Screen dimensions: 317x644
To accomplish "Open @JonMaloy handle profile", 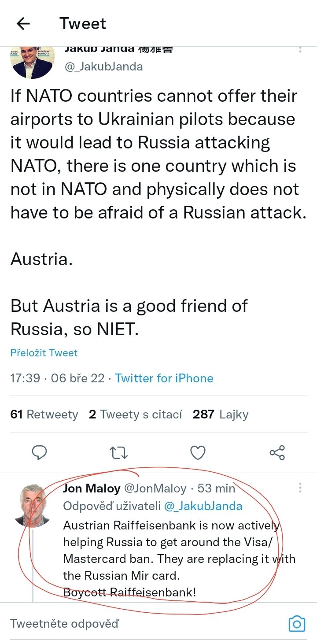I will tap(156, 489).
